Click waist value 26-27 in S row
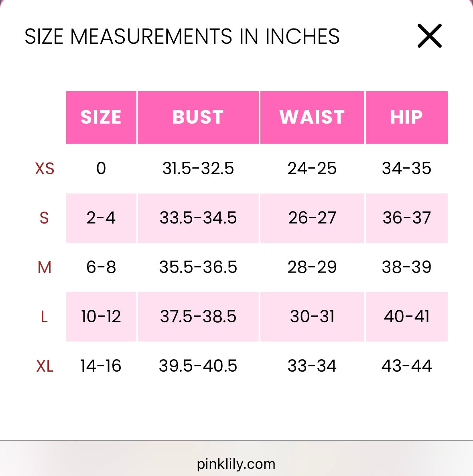 coord(312,218)
